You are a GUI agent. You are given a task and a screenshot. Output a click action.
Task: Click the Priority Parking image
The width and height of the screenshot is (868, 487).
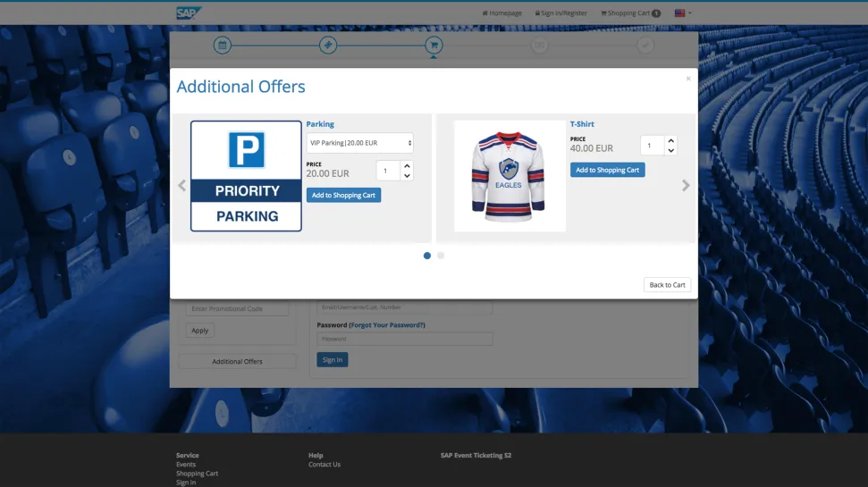(246, 176)
